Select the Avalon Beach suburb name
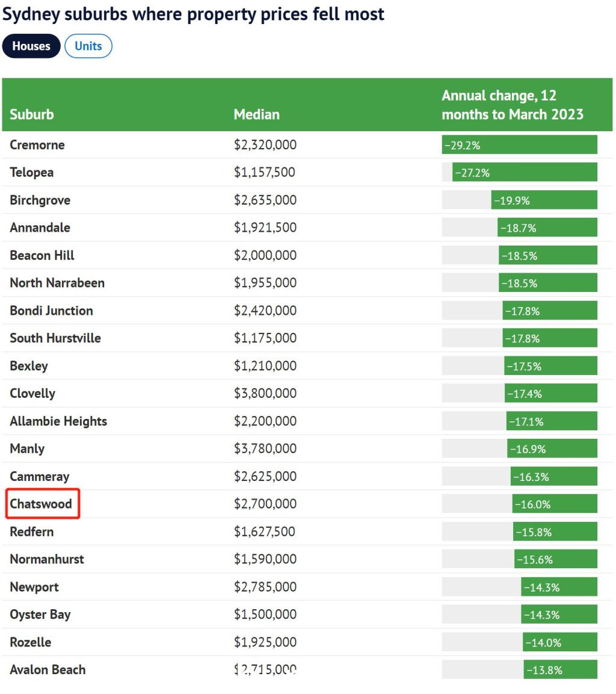Viewport: 616px width, 694px height. coord(48,670)
